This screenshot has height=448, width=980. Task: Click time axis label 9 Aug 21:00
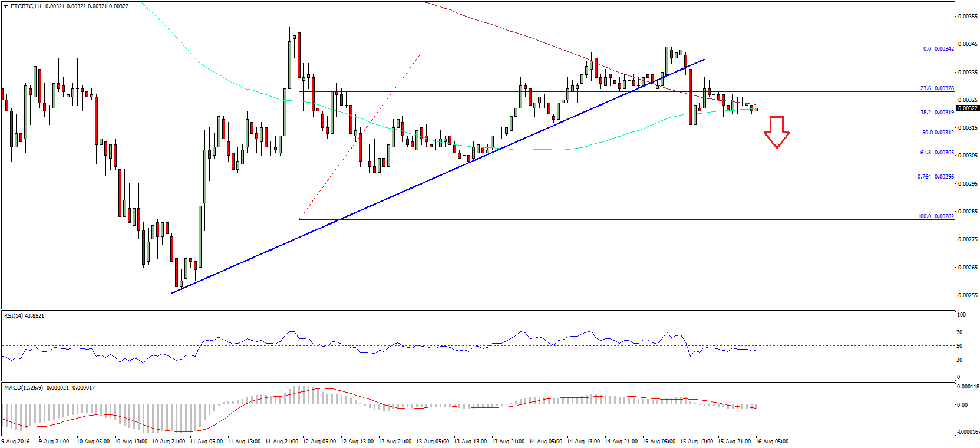(x=54, y=442)
